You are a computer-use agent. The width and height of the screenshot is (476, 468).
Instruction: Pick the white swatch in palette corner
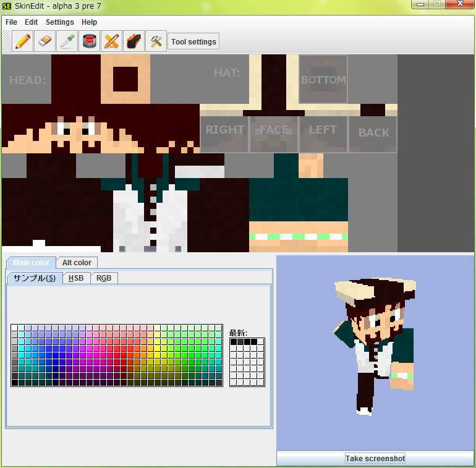coord(14,328)
